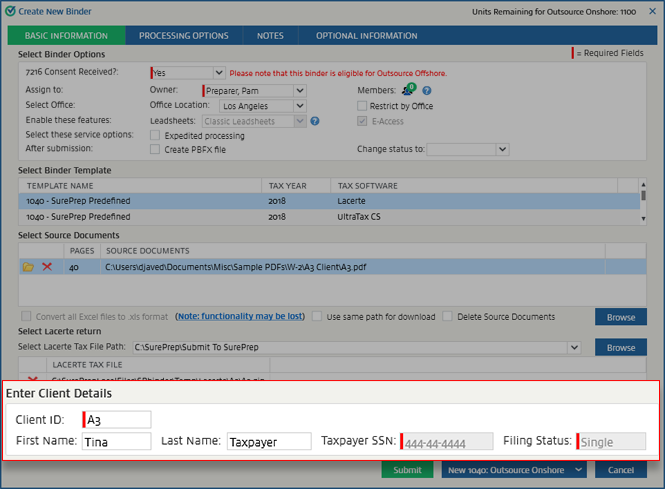Click Browse button for source documents
This screenshot has height=489, width=665.
tap(620, 317)
